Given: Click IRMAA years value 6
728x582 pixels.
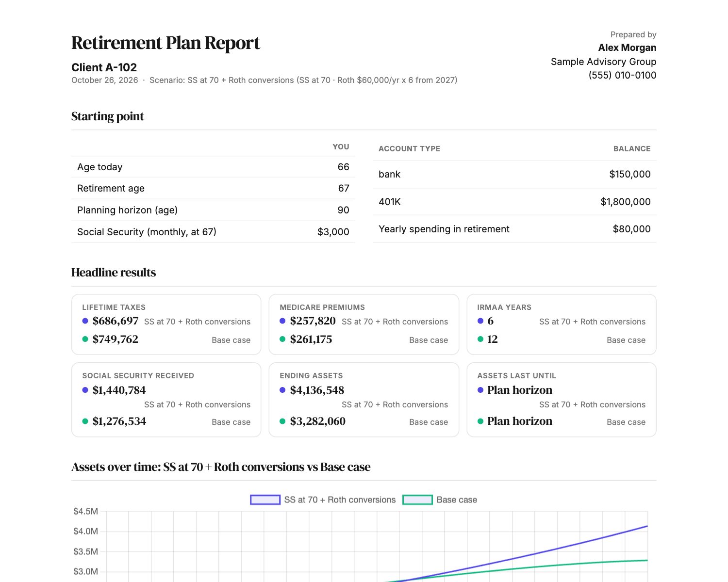Looking at the screenshot, I should [490, 321].
